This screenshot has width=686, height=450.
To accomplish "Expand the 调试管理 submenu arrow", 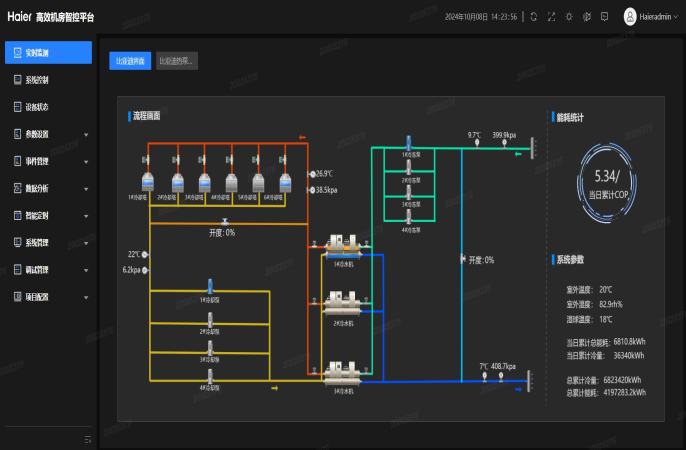I will click(86, 270).
